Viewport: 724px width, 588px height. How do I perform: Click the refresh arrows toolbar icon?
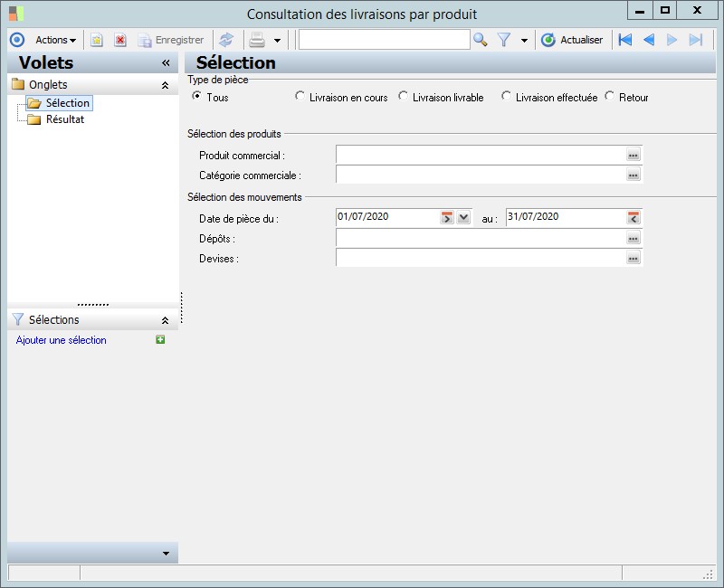coord(226,40)
